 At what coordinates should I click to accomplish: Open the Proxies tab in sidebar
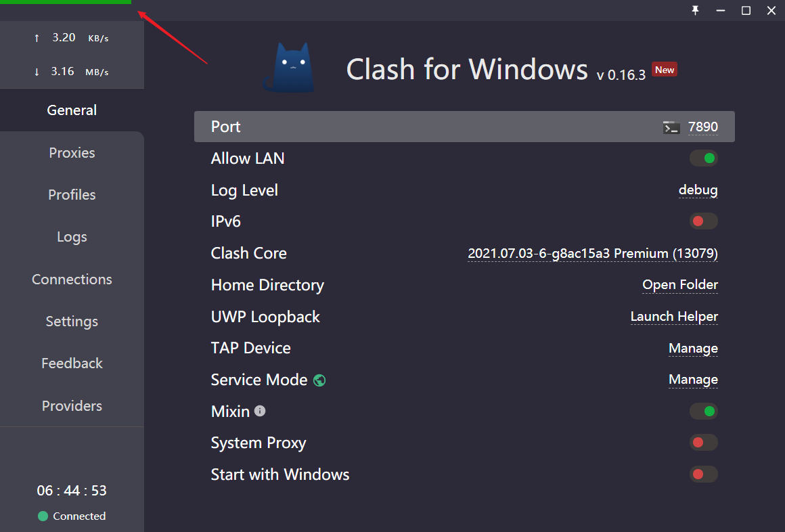tap(72, 153)
